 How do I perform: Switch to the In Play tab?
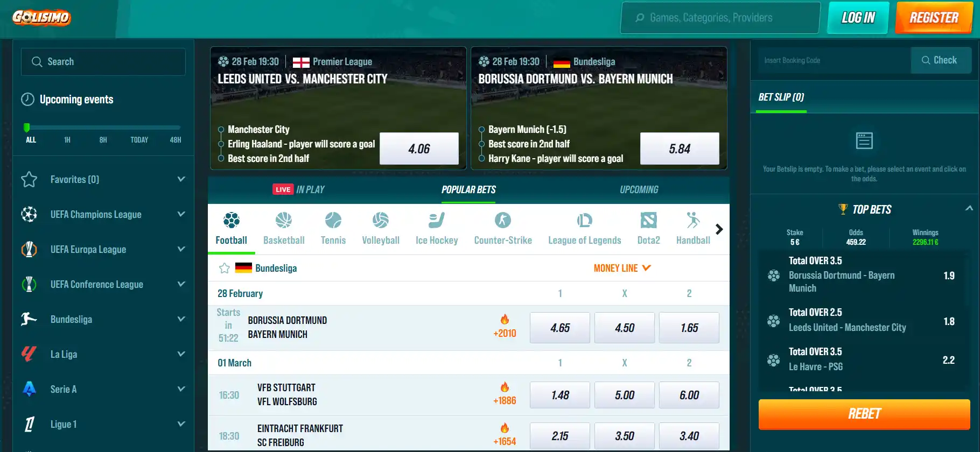point(298,189)
